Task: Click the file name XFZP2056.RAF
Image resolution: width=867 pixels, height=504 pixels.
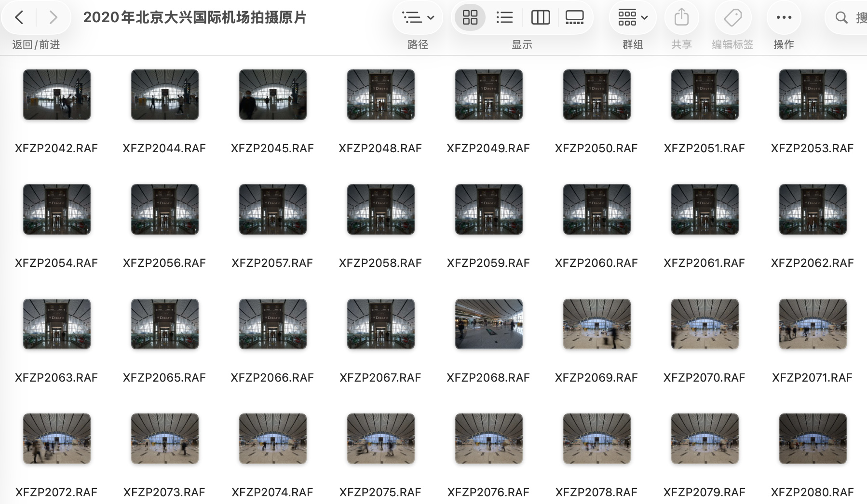Action: (164, 263)
